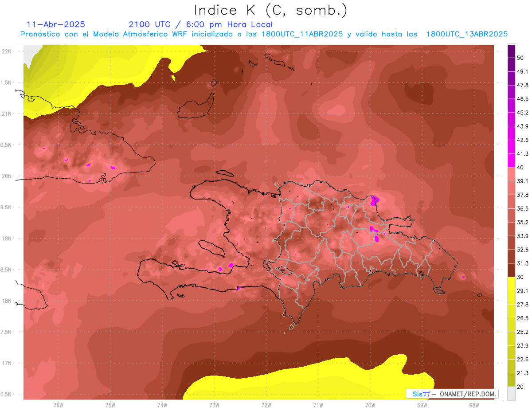Click the legend value "39.1"
532x411 pixels.
point(522,181)
